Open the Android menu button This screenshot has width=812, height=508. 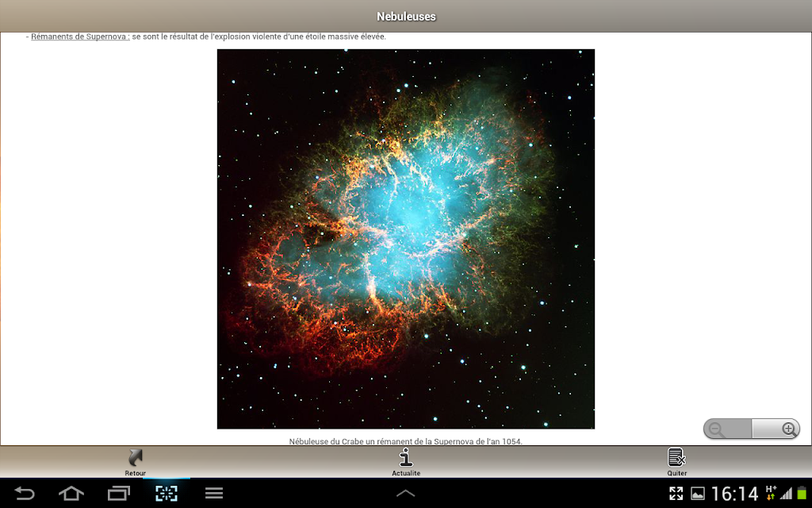coord(214,493)
